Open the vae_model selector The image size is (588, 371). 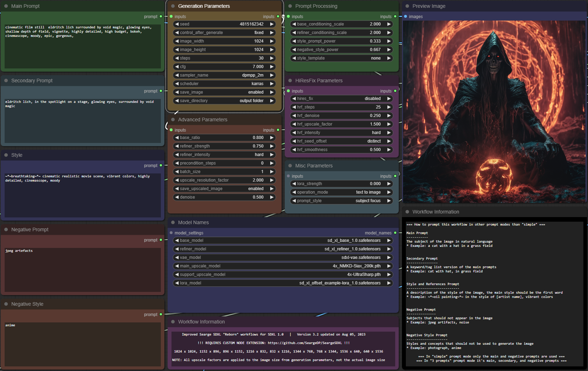tap(283, 258)
